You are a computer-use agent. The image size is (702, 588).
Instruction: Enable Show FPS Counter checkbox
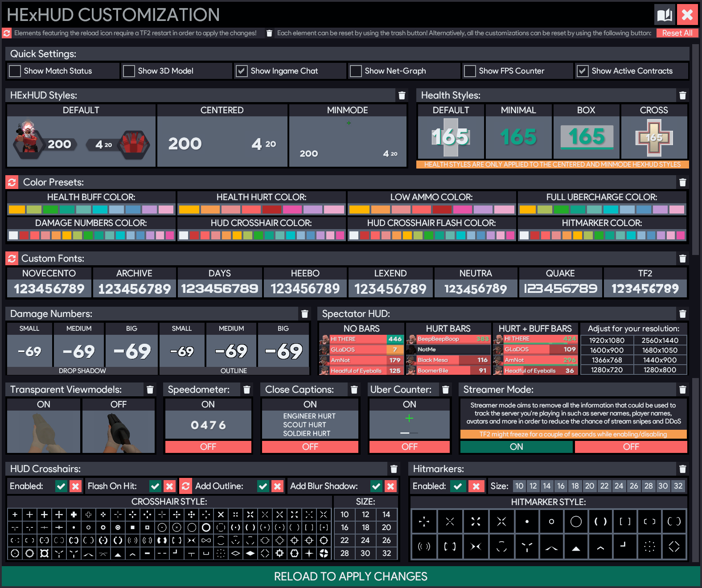[x=470, y=71]
